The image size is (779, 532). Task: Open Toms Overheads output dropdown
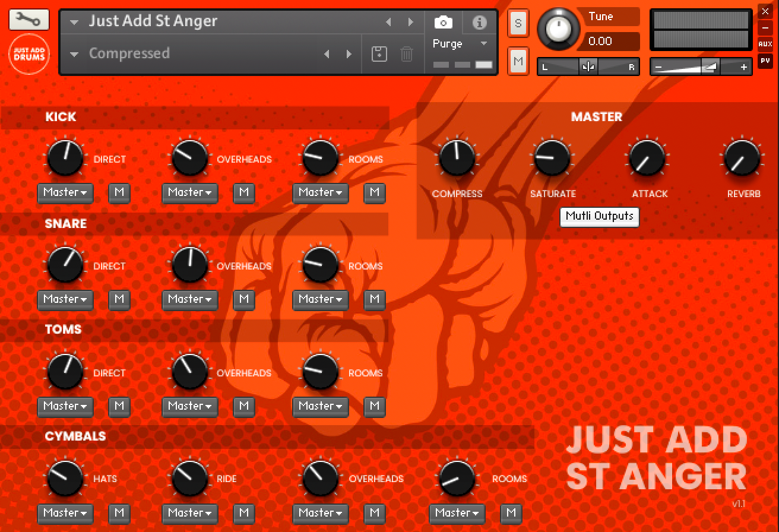point(190,406)
